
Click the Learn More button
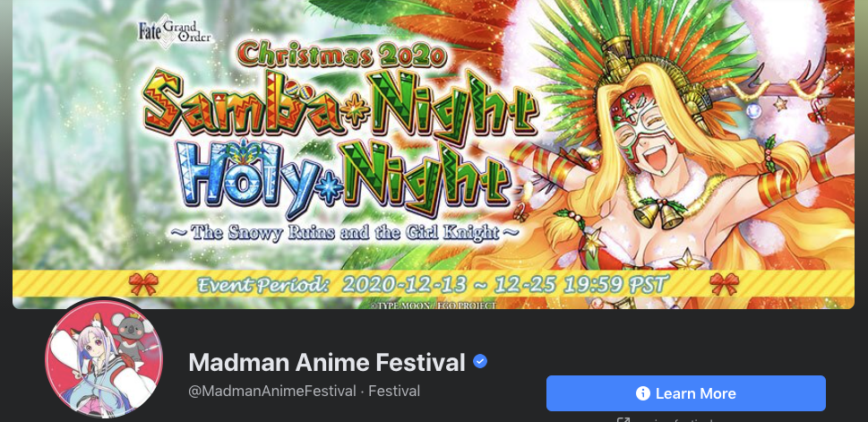[686, 393]
